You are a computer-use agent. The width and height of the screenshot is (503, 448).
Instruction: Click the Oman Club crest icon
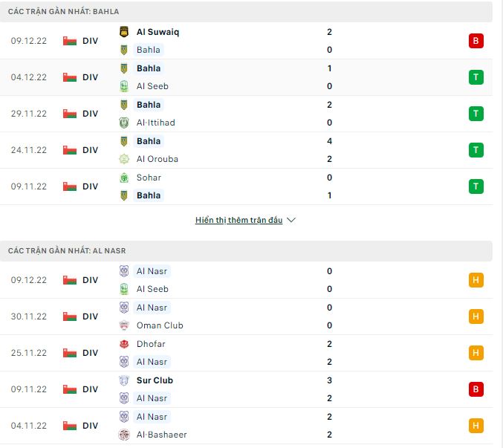coord(124,325)
